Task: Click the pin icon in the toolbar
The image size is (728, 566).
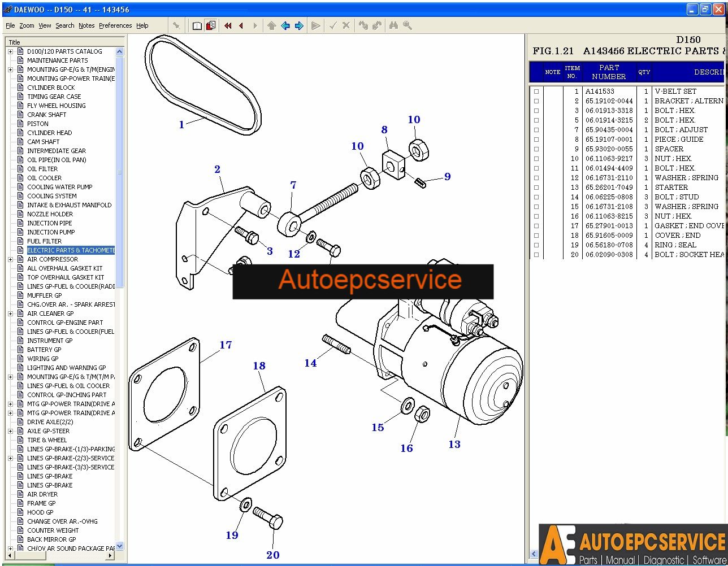Action: click(x=176, y=25)
